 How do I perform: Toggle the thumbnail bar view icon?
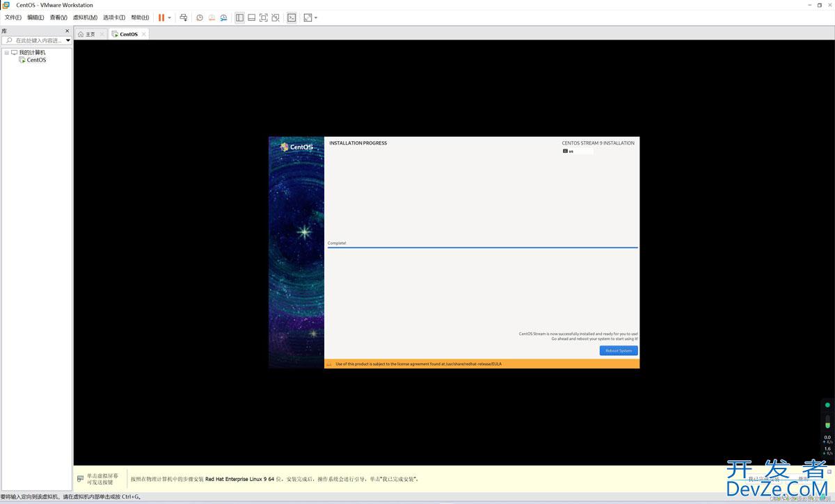click(251, 17)
